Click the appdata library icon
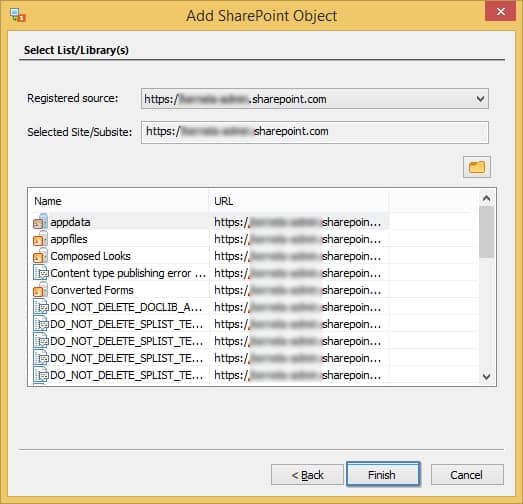523x504 pixels. pos(40,222)
